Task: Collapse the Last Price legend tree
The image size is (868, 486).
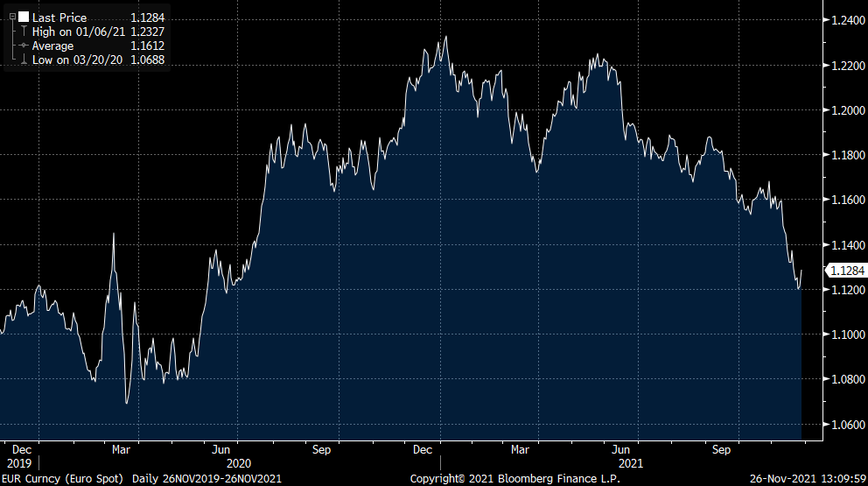Action: (11, 18)
